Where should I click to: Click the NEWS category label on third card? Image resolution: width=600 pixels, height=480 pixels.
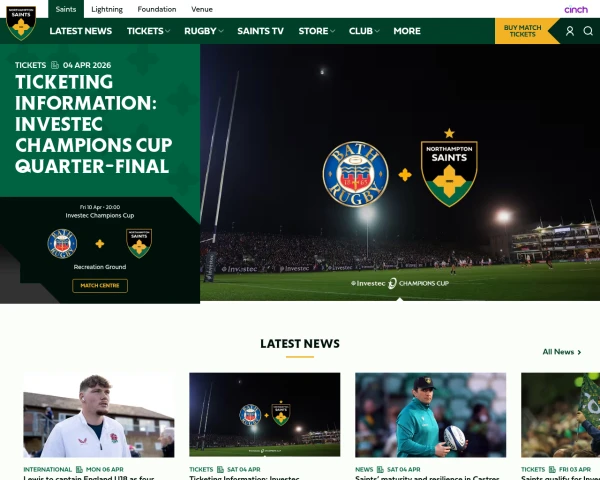pos(364,469)
